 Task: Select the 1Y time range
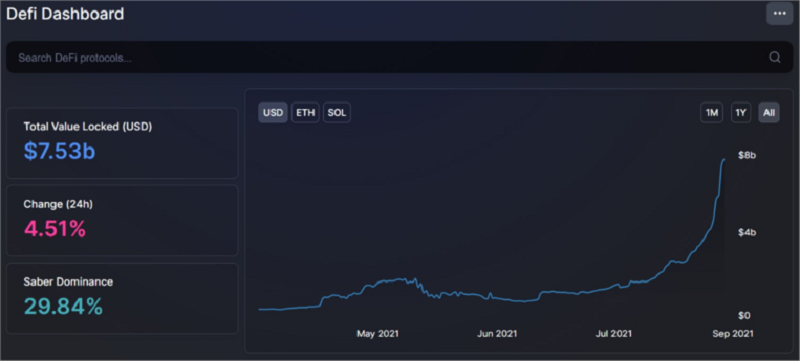(741, 113)
